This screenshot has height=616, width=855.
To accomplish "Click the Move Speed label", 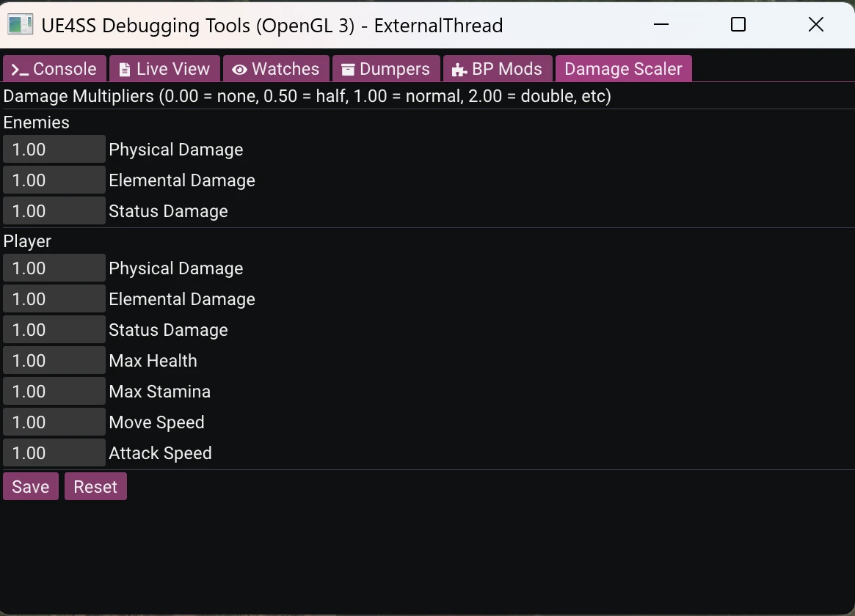I will click(x=156, y=422).
